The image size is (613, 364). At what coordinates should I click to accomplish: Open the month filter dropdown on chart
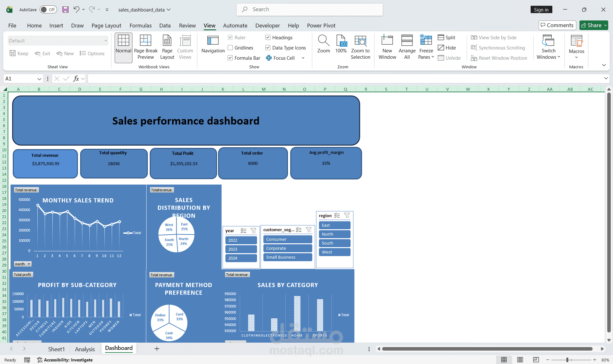[x=23, y=264]
